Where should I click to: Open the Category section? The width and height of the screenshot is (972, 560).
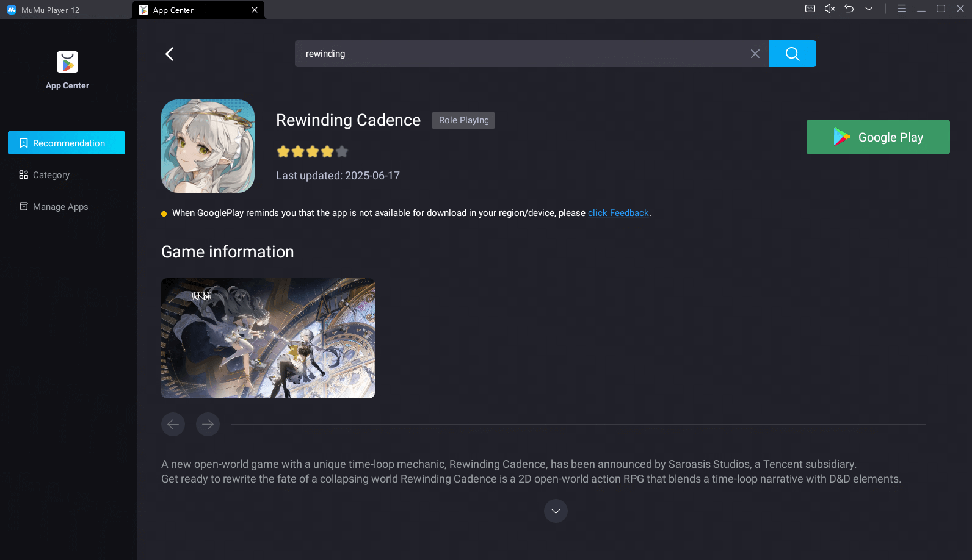coord(67,175)
